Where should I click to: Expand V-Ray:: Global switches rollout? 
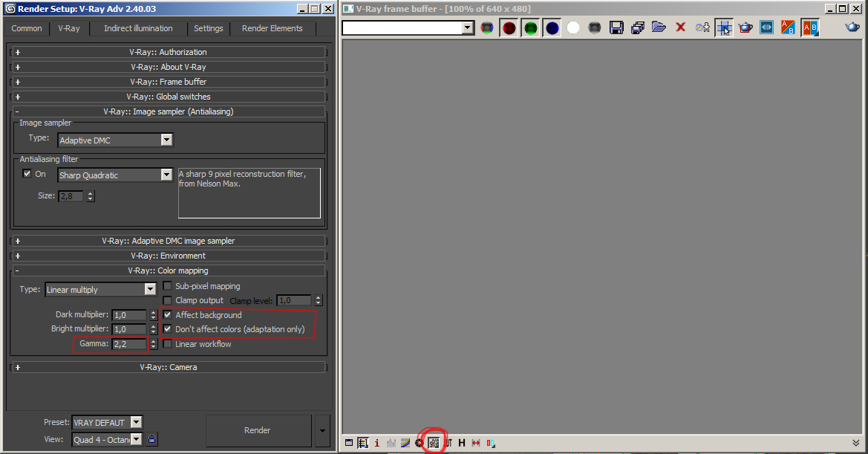pyautogui.click(x=169, y=97)
